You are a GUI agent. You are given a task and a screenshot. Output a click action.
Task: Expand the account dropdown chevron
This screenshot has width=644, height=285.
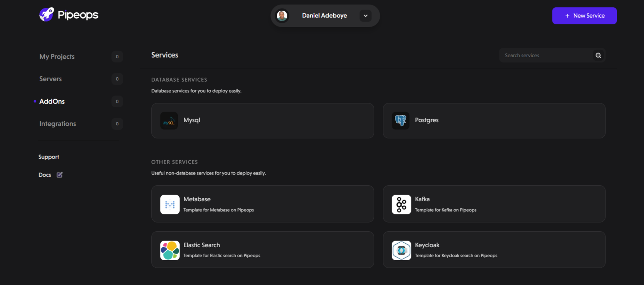point(365,16)
